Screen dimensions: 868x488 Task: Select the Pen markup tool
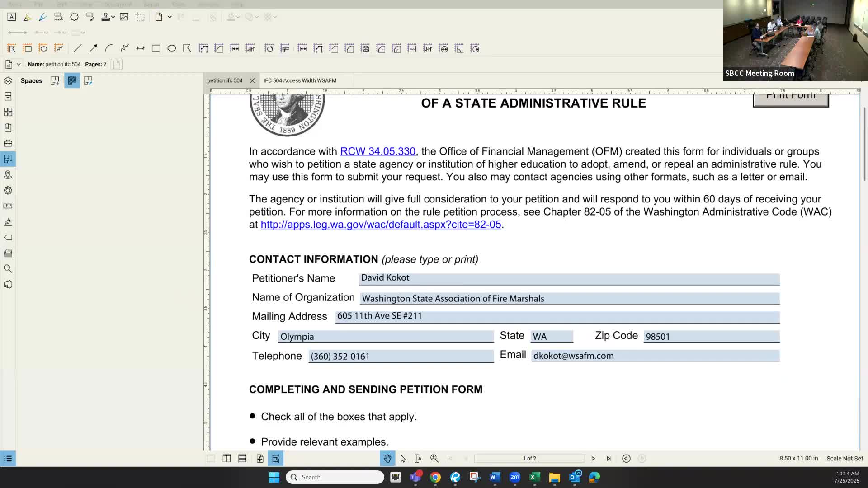click(43, 17)
